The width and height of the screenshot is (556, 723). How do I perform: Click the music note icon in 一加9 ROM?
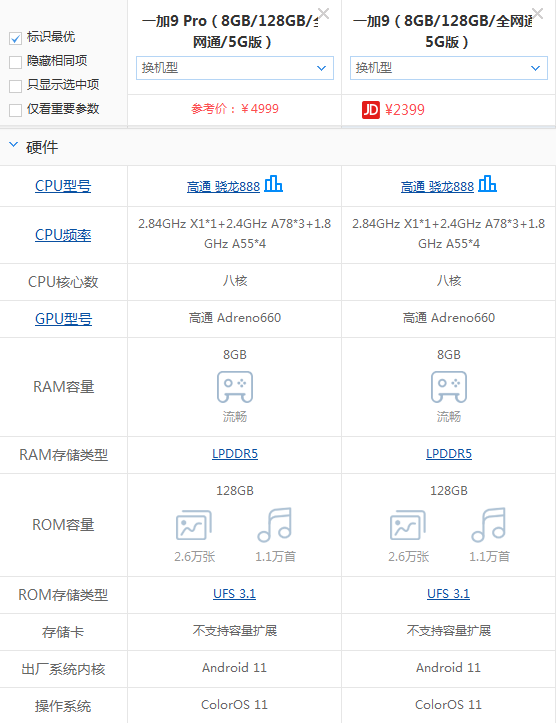click(x=489, y=525)
